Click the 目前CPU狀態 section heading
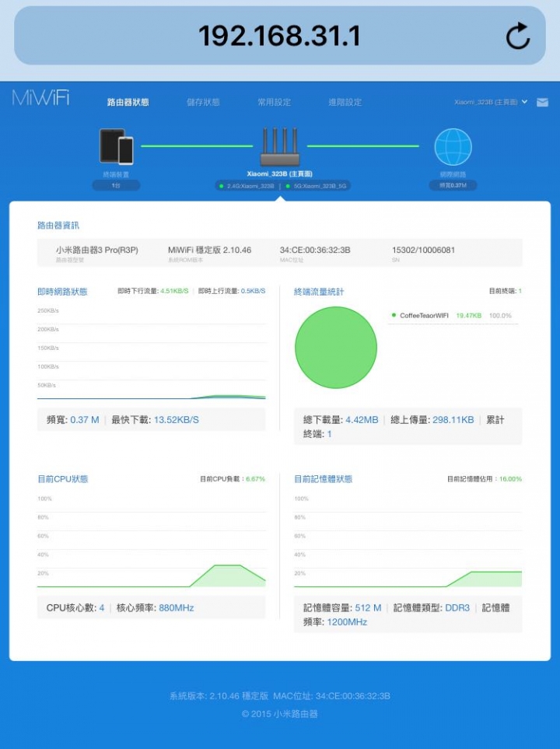This screenshot has height=749, width=560. pos(62,478)
